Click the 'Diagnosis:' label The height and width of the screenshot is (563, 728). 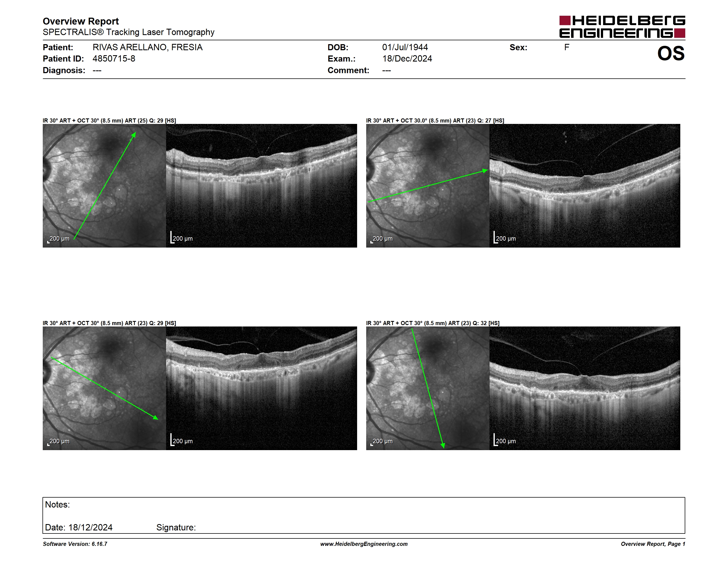point(64,70)
